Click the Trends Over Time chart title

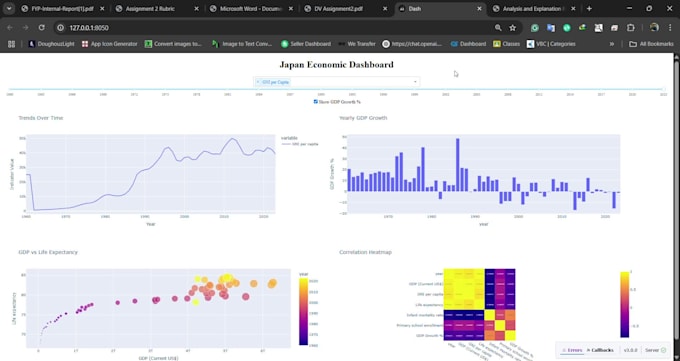[41, 118]
